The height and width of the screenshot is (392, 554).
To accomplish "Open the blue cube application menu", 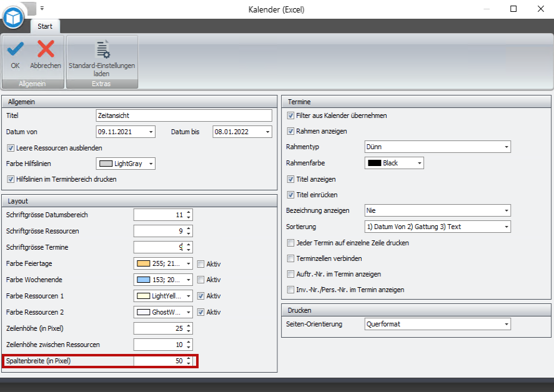I will (13, 17).
